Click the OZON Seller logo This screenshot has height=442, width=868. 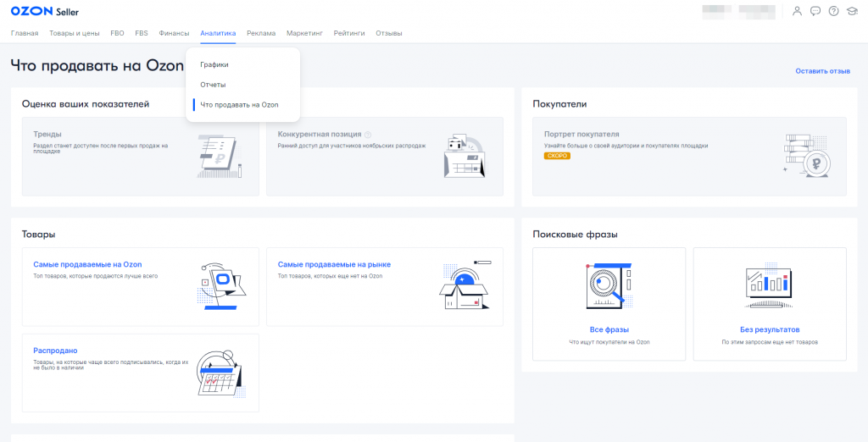point(45,11)
